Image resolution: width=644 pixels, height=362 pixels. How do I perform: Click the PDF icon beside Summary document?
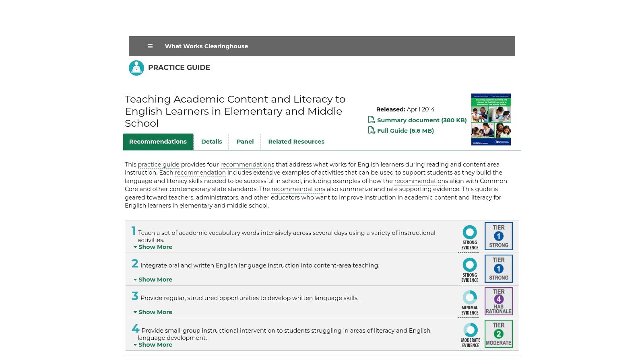372,120
